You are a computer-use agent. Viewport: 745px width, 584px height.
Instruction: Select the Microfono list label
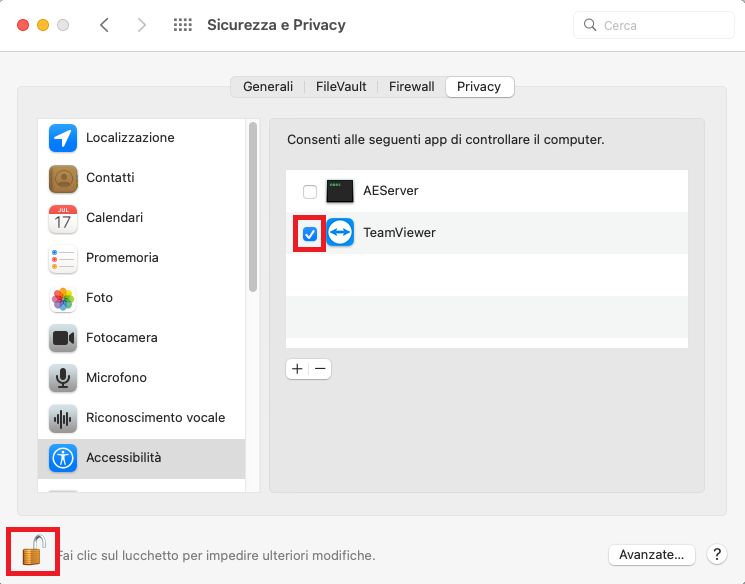pyautogui.click(x=116, y=377)
